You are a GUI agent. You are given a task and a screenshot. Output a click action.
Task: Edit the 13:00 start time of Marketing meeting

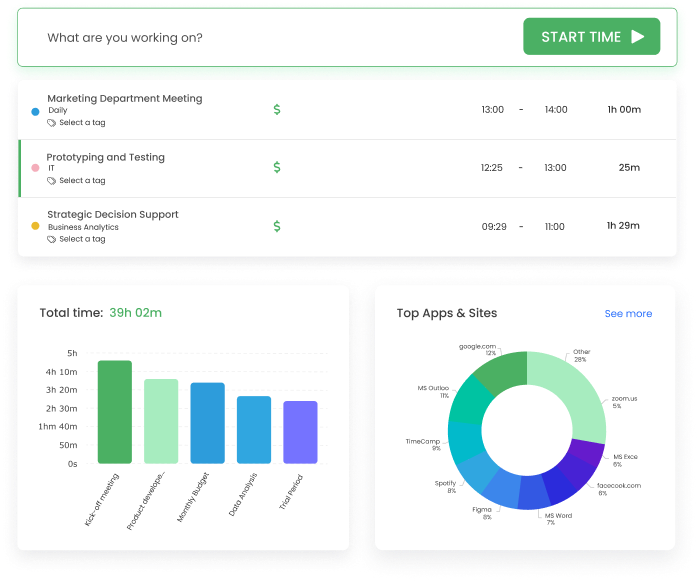coord(492,109)
